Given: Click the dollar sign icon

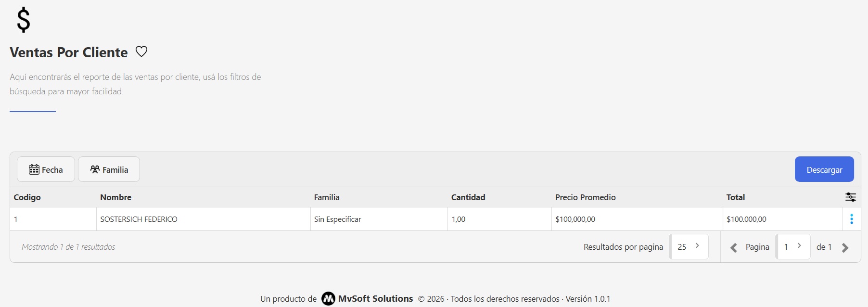Looking at the screenshot, I should 23,20.
